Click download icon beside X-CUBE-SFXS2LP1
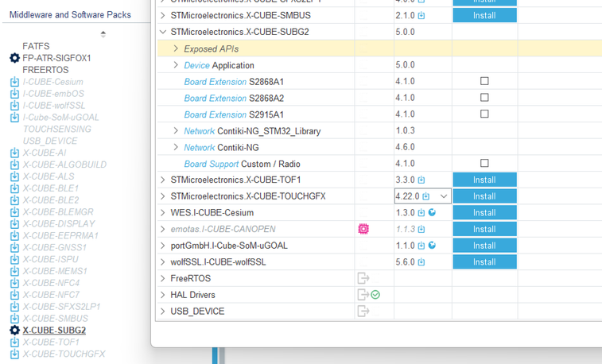This screenshot has height=364, width=602. 14,307
